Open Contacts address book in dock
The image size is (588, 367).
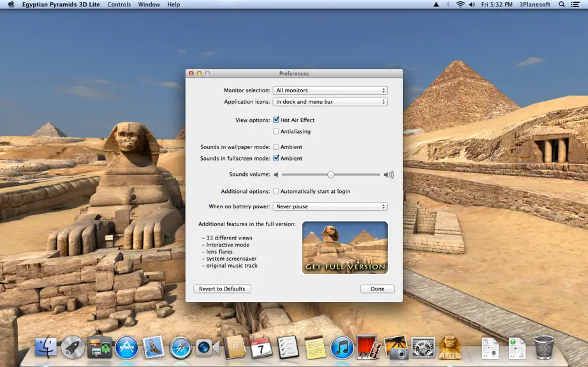pos(235,347)
